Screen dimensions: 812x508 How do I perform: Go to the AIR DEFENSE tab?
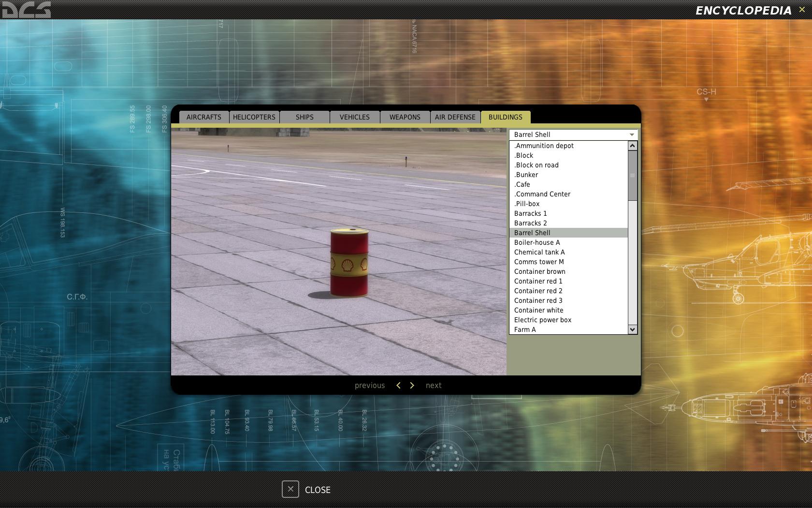(x=455, y=117)
